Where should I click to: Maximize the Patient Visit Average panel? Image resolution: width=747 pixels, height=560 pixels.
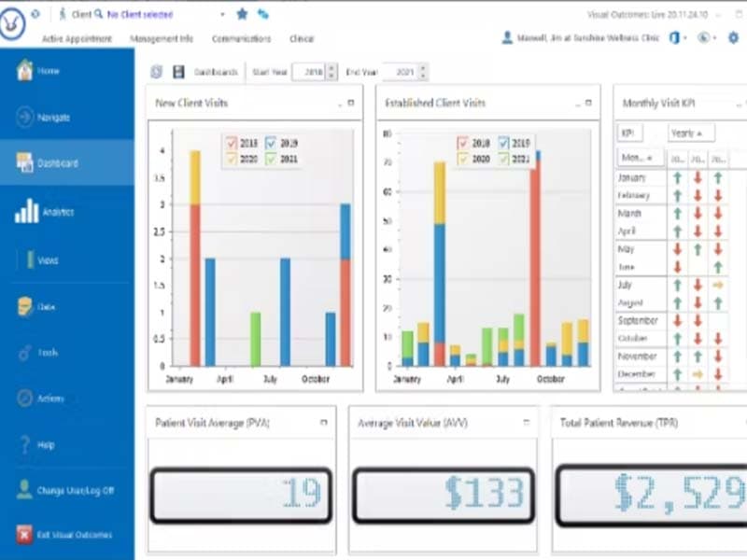(x=324, y=422)
